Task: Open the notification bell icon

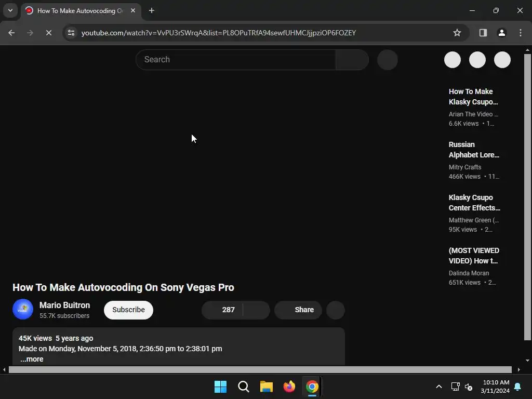Action: 518,387
